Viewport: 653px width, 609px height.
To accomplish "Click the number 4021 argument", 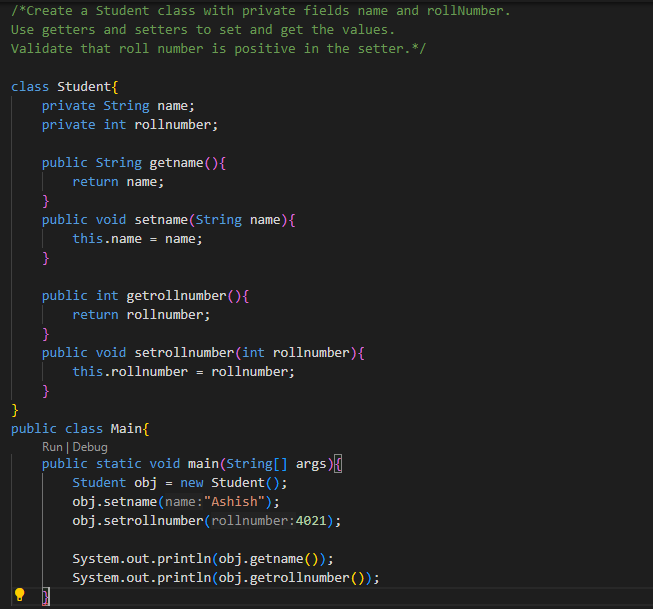I will click(x=311, y=521).
